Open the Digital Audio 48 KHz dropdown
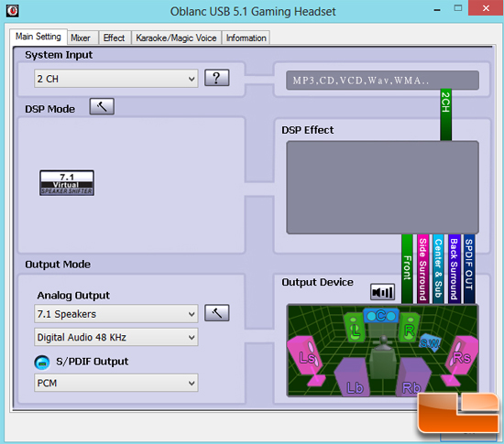This screenshot has height=444, width=504. (116, 337)
